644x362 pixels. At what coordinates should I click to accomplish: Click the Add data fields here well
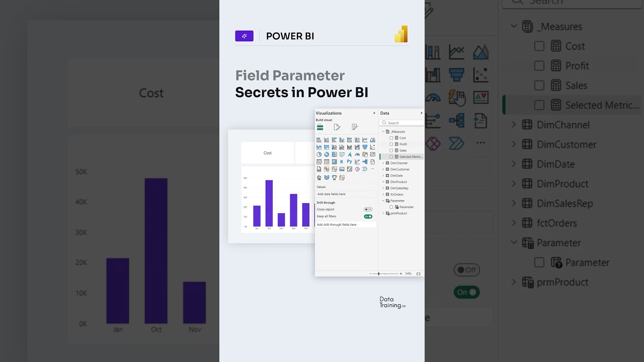click(346, 194)
